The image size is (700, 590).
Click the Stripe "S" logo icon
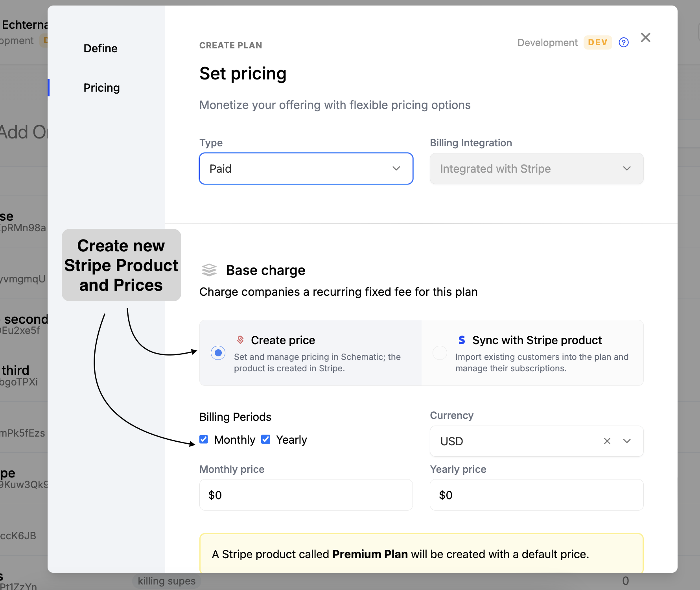[x=461, y=340]
